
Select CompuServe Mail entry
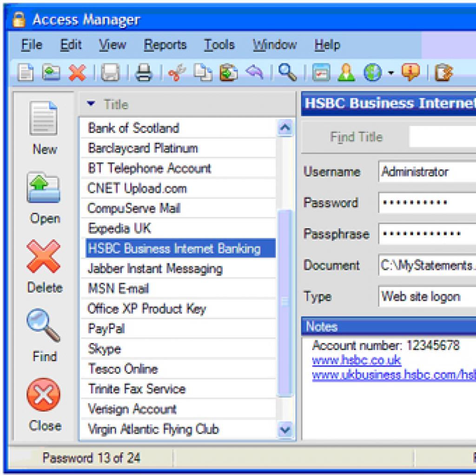(178, 208)
